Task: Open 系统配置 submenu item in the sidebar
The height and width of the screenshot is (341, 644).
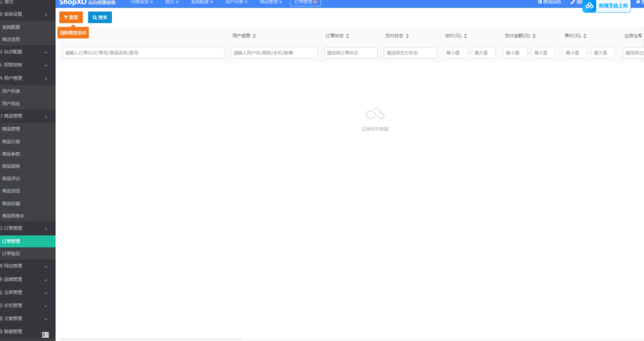Action: tap(28, 27)
